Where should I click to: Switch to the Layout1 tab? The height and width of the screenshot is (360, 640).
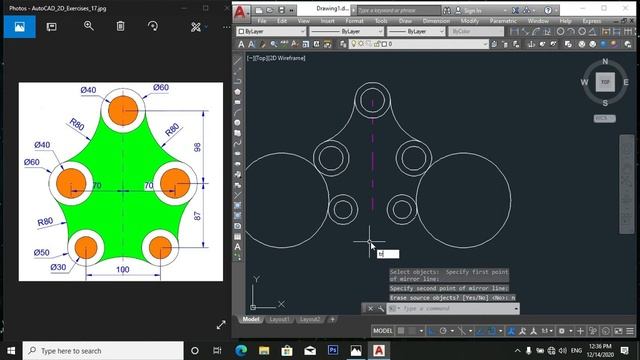click(280, 319)
